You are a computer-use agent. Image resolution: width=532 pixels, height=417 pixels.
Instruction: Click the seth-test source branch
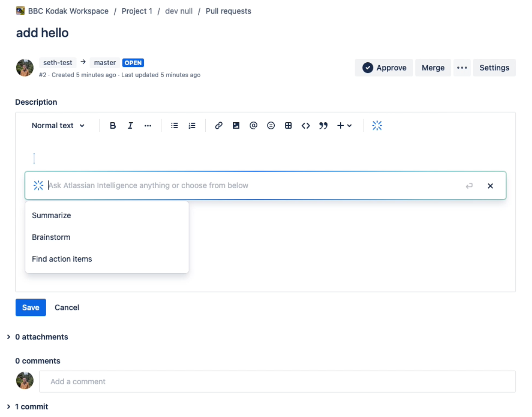coord(58,62)
